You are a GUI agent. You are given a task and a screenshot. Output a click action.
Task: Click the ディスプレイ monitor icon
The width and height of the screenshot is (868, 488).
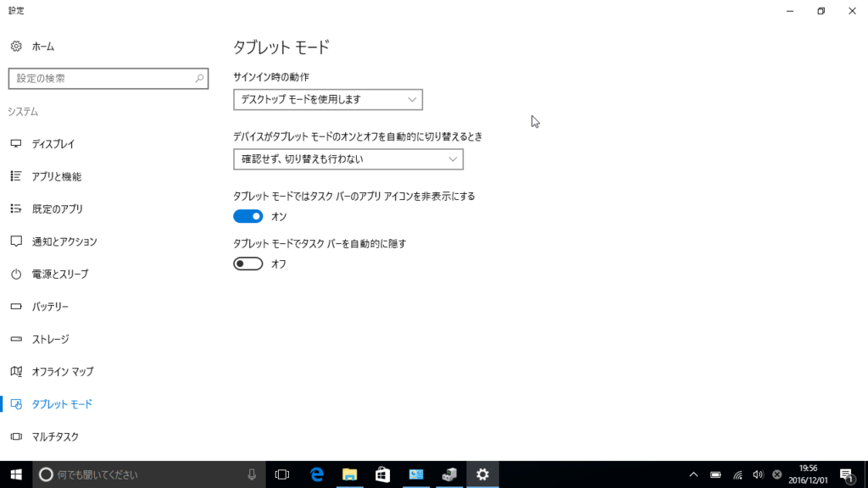pos(16,144)
